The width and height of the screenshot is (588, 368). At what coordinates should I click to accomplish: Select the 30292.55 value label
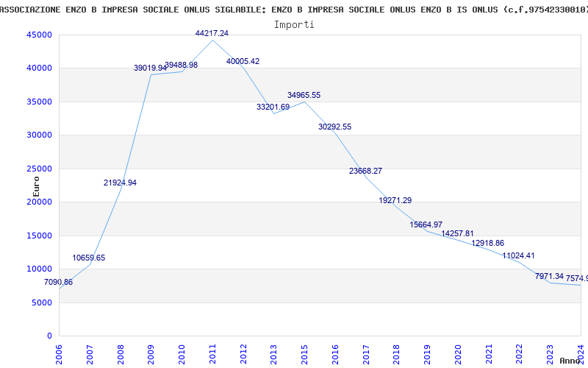(x=335, y=127)
